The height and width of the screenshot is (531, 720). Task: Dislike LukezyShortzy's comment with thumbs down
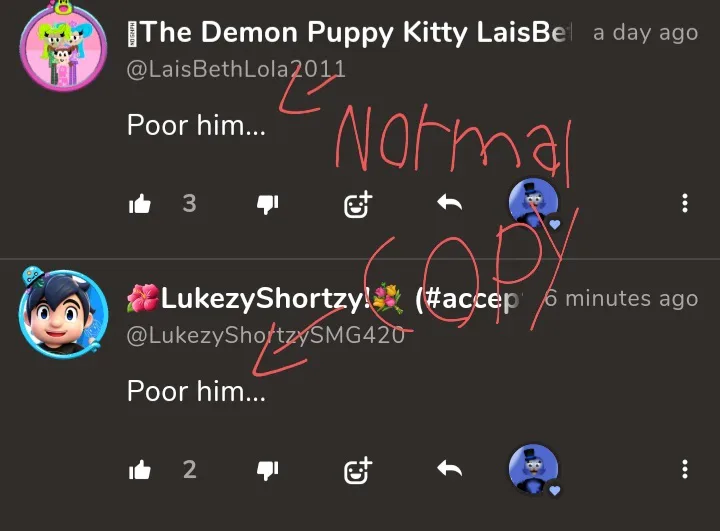tap(267, 471)
